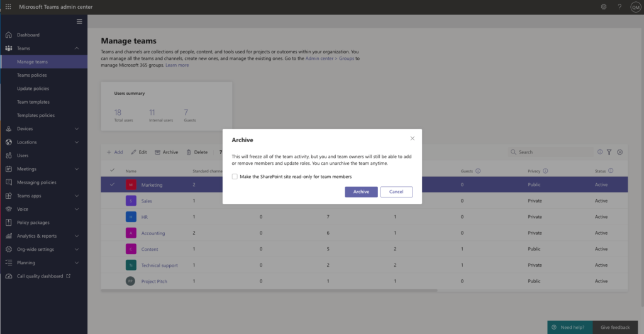Expand the Teams apps section chevron
The height and width of the screenshot is (334, 644).
(x=77, y=196)
